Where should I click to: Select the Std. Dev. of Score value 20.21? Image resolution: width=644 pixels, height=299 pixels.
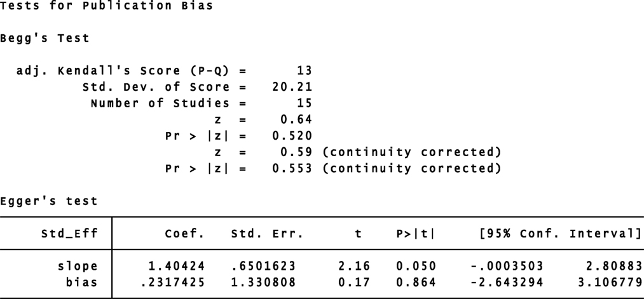pos(292,86)
